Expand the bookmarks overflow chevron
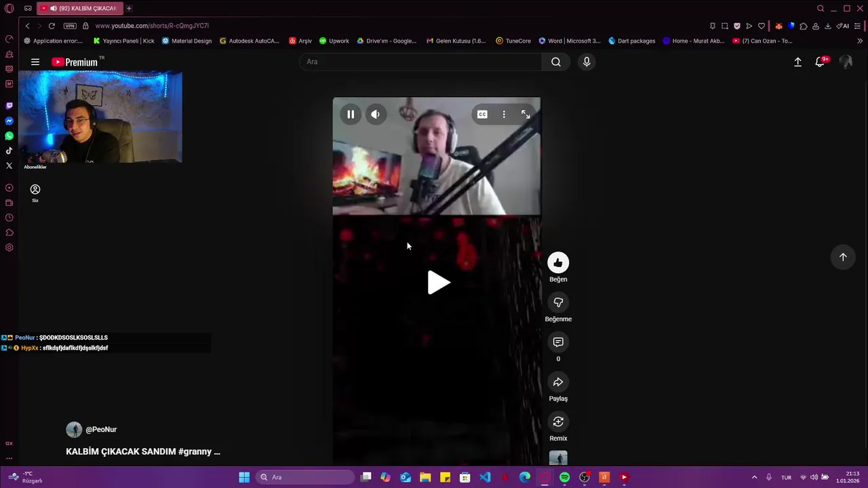This screenshot has width=868, height=488. point(860,41)
